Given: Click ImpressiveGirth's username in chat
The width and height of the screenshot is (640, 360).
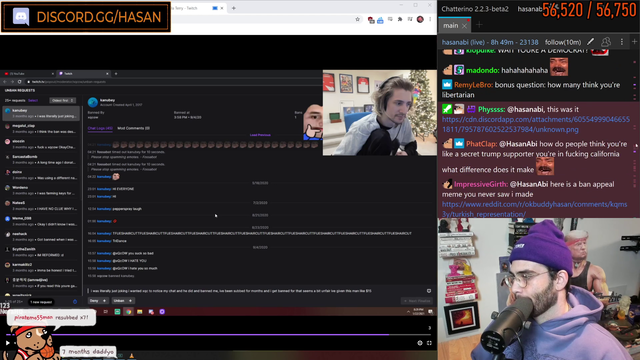Looking at the screenshot, I should click(481, 184).
